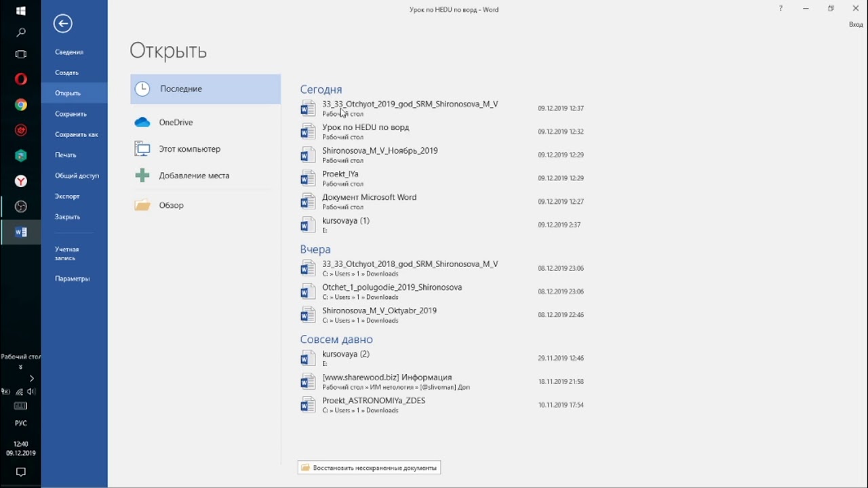The height and width of the screenshot is (488, 868).
Task: Launch Yandex Browser from the taskbar
Action: (21, 181)
